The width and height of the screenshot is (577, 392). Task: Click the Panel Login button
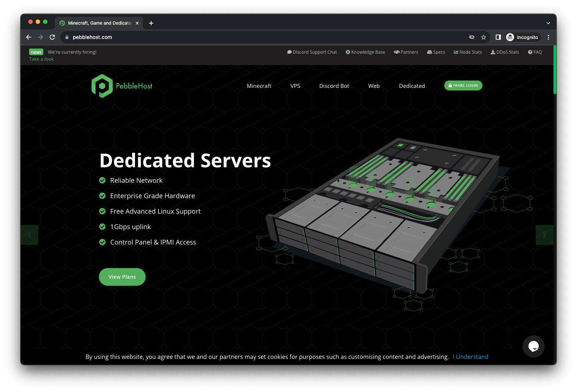pos(463,86)
